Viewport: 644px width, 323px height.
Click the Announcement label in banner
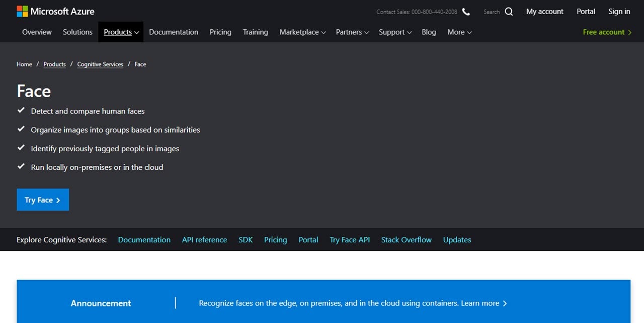pyautogui.click(x=101, y=303)
